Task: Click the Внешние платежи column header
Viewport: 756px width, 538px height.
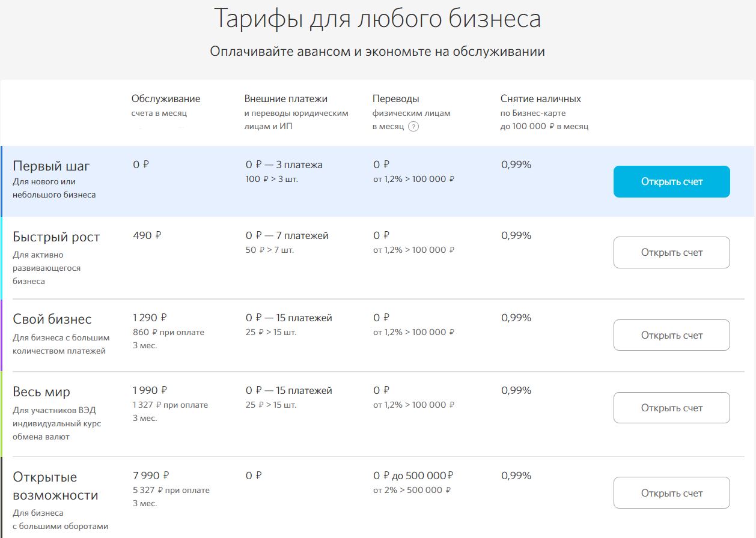Action: click(x=286, y=98)
